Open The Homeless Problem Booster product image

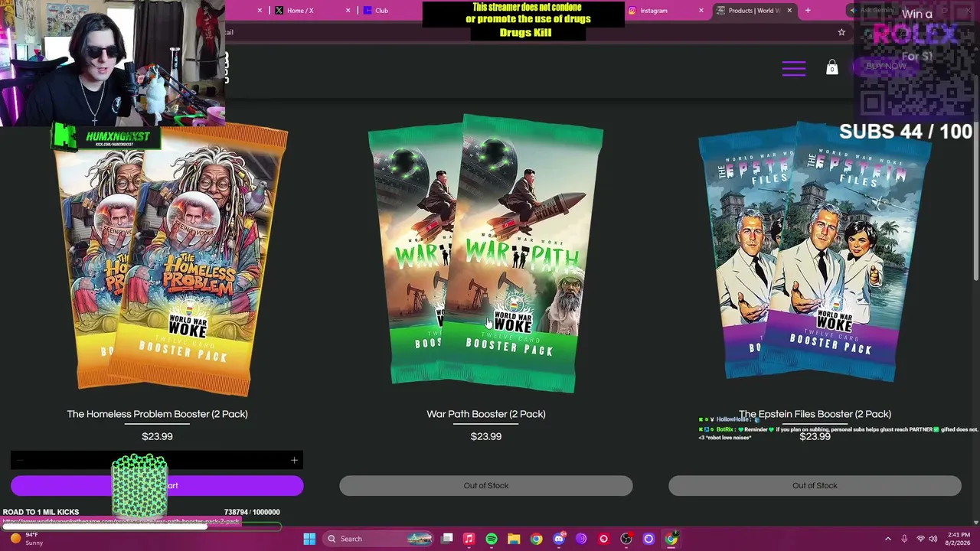click(170, 260)
